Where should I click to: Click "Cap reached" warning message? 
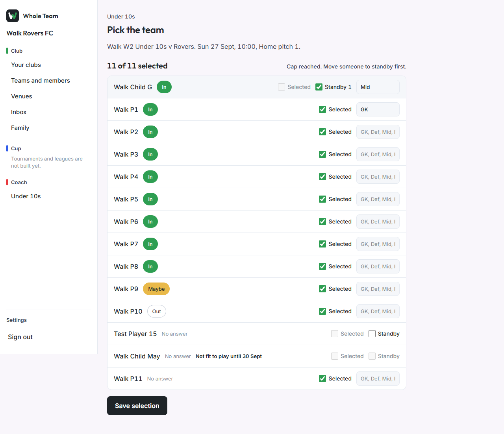346,66
